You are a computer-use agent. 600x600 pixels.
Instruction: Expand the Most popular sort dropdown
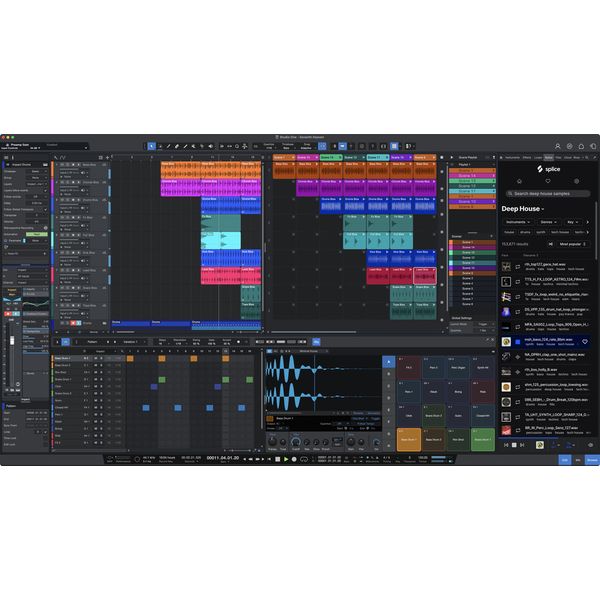571,243
